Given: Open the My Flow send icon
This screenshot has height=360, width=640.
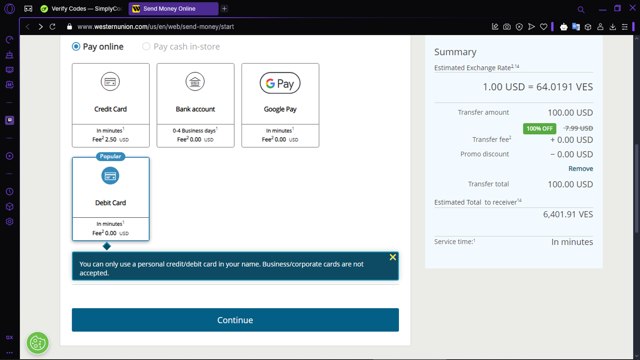Looking at the screenshot, I should (x=531, y=27).
